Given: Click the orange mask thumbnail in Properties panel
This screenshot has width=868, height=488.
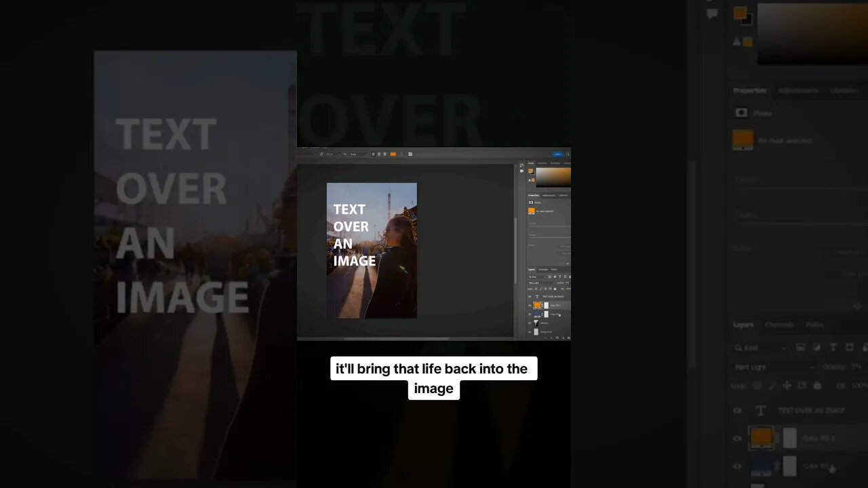Looking at the screenshot, I should 532,211.
